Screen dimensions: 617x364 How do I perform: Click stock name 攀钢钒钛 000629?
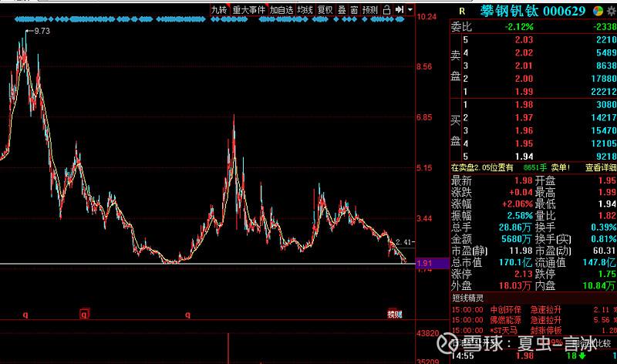[533, 11]
